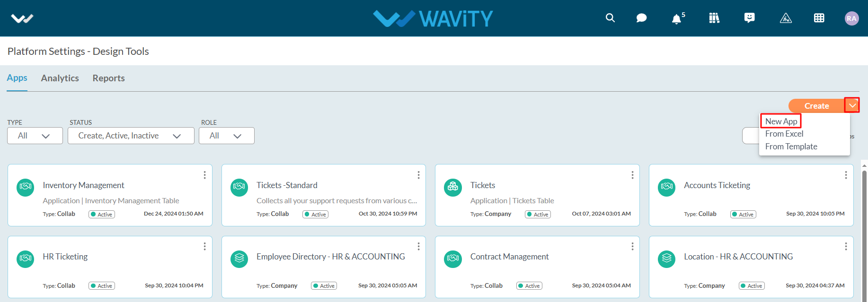Open more options for Inventory Management card
The image size is (868, 302).
(204, 175)
